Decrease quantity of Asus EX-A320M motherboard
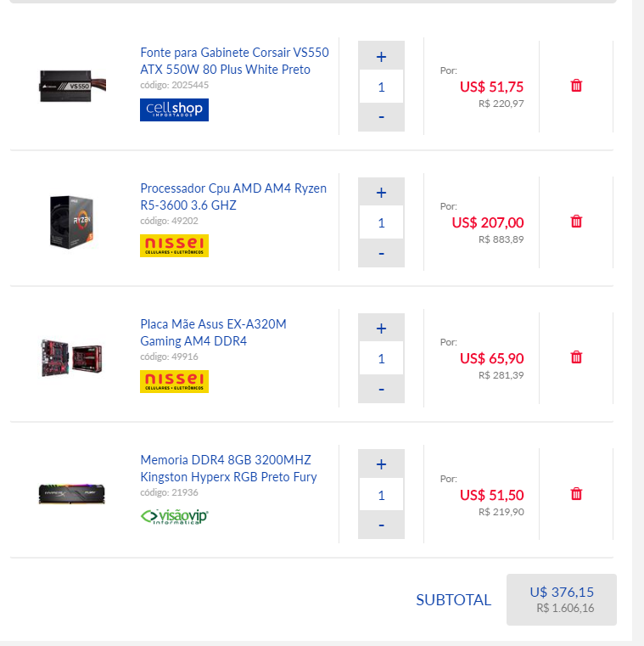 tap(381, 388)
